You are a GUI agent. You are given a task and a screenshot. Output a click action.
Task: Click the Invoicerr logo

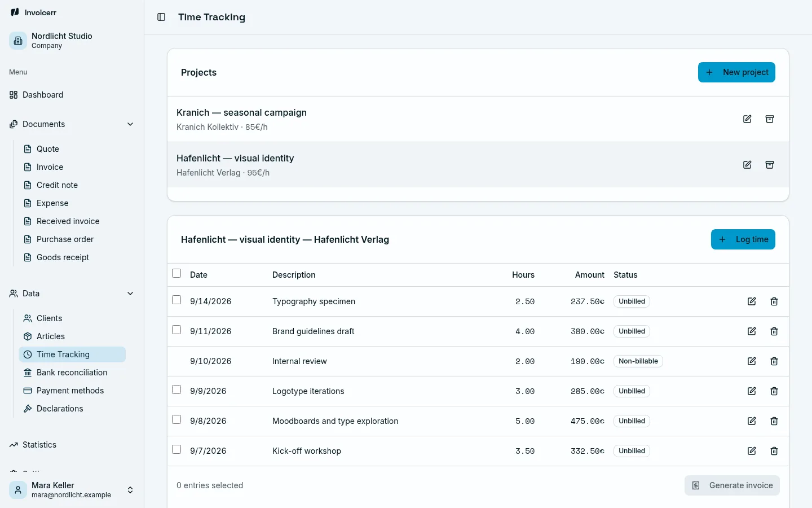pyautogui.click(x=33, y=12)
